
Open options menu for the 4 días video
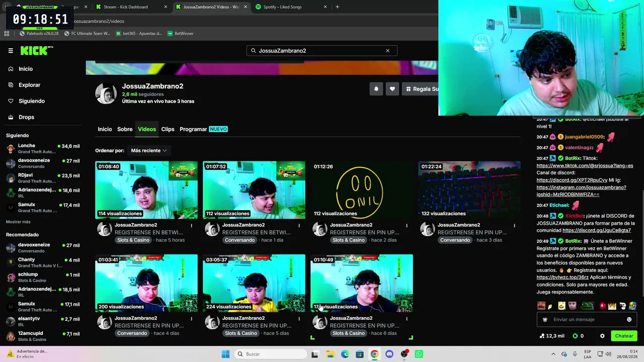(191, 319)
